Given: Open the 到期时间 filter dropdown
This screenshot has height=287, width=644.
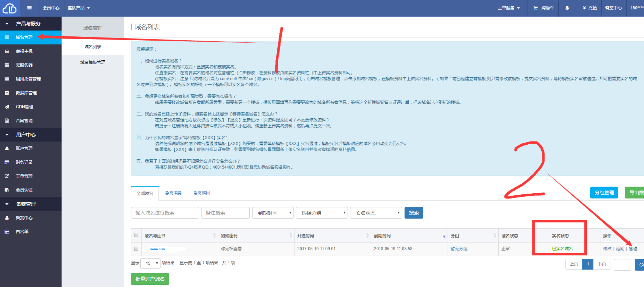Looking at the screenshot, I should pyautogui.click(x=273, y=213).
